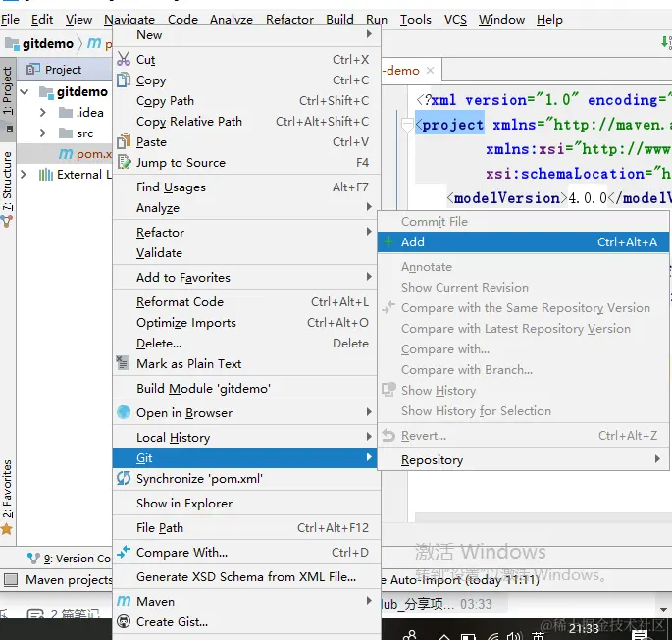Screen dimensions: 672x640
Task: Open the Edit menu
Action: click(42, 20)
